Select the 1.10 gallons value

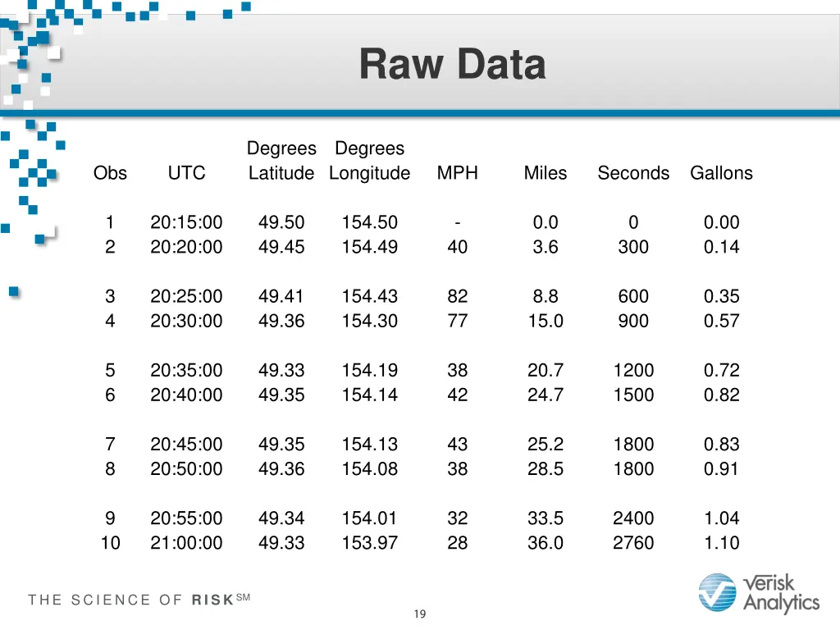click(x=721, y=542)
